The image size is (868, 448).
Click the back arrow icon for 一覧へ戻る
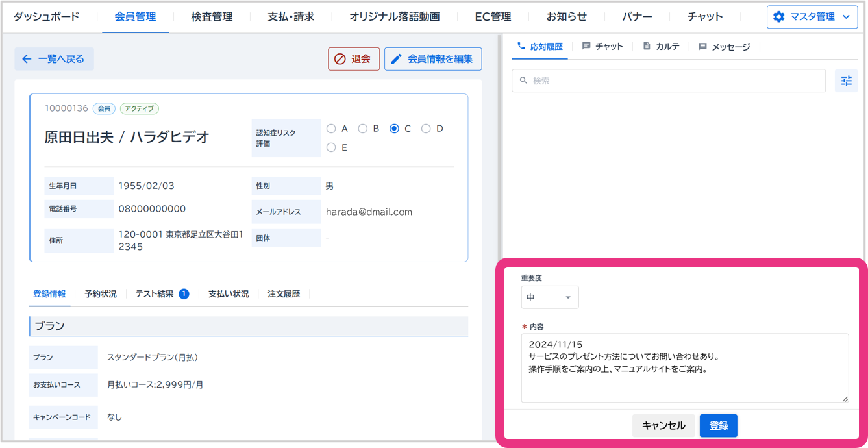tap(27, 59)
